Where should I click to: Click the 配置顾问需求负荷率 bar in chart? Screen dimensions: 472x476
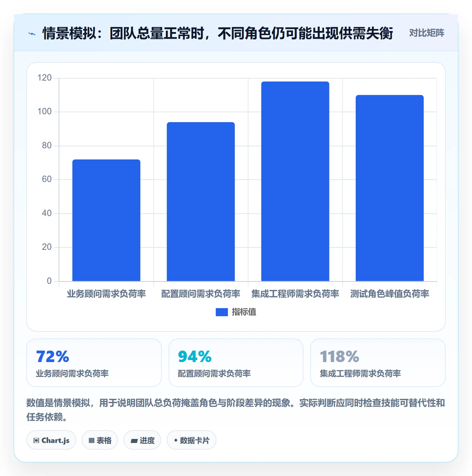tap(201, 202)
